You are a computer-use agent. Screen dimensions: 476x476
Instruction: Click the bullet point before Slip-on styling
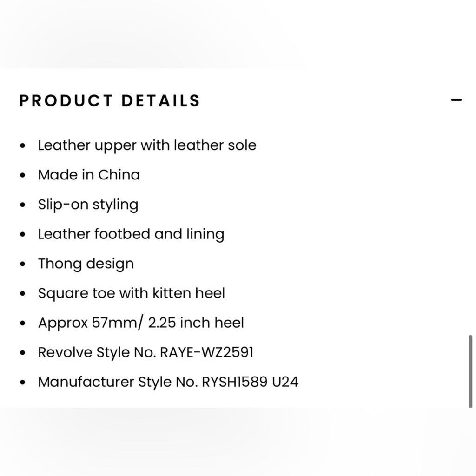coord(22,205)
